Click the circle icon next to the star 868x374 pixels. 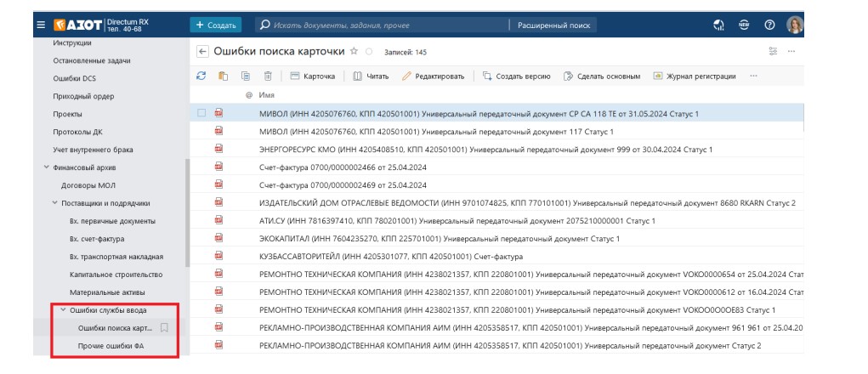point(369,52)
